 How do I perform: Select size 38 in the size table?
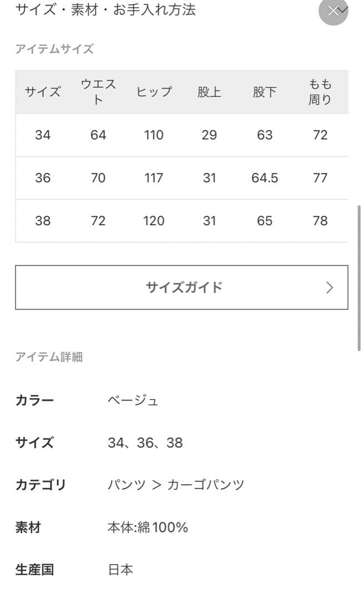[43, 221]
